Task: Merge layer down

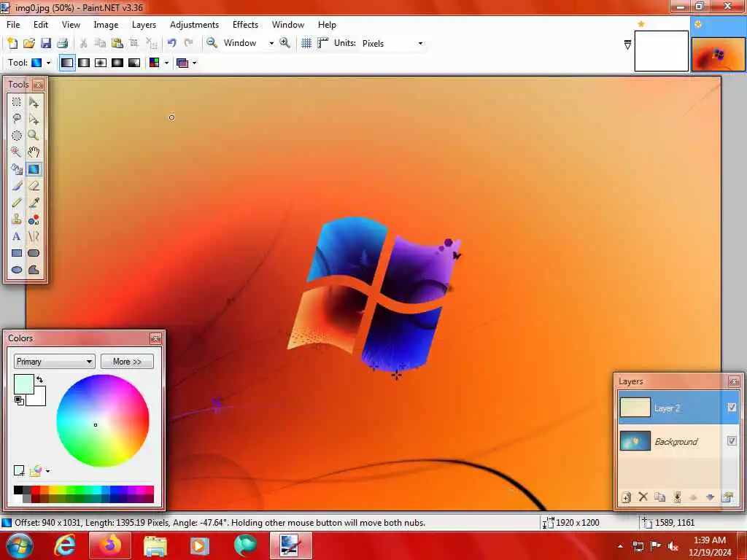Action: (x=677, y=497)
